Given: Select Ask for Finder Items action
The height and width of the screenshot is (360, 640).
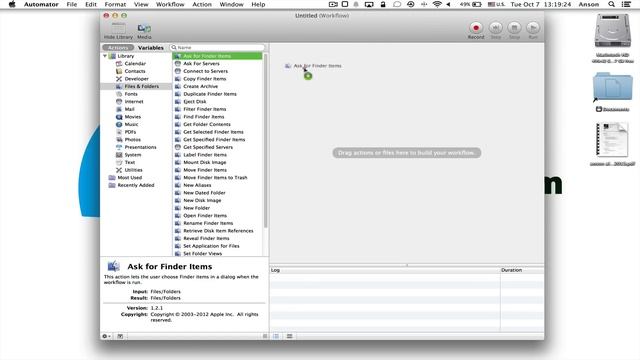Looking at the screenshot, I should click(x=218, y=56).
